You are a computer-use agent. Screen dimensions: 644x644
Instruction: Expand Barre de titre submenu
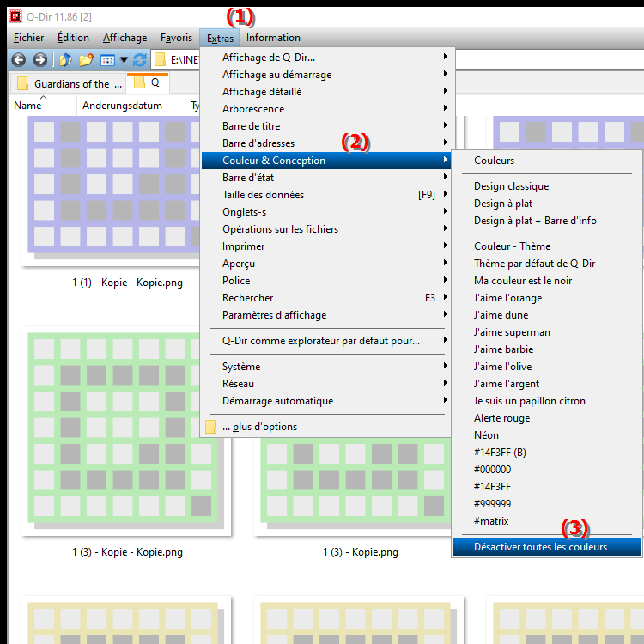pos(327,126)
